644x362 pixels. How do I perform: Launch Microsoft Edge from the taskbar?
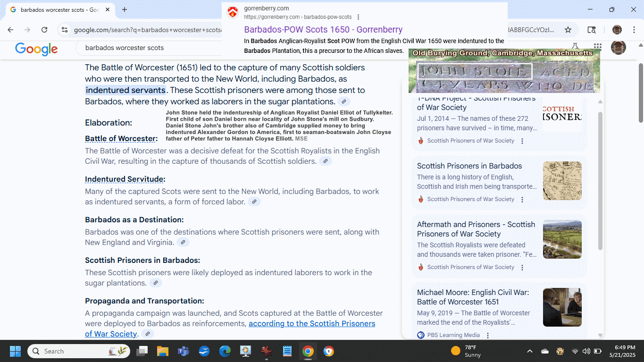point(225,351)
